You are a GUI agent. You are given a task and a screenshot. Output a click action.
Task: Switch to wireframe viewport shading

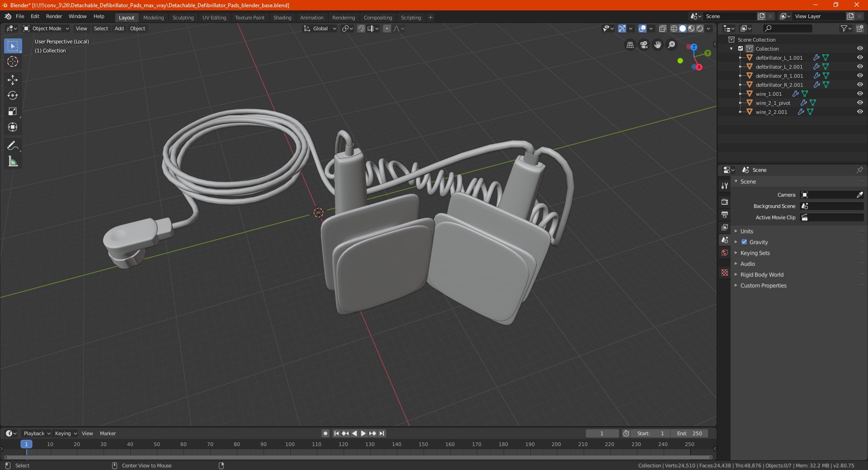(674, 28)
